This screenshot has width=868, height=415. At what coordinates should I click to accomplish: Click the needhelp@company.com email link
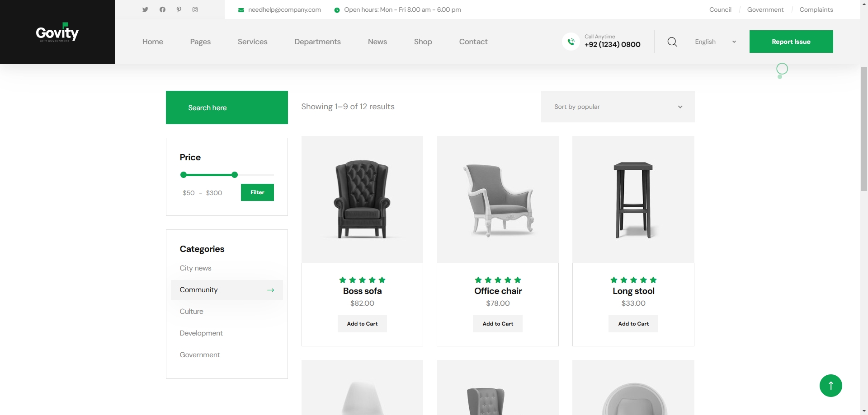pos(284,9)
